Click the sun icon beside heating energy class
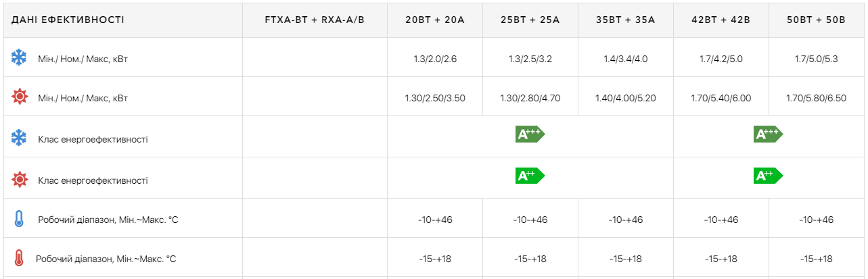868x279 pixels. (x=20, y=179)
